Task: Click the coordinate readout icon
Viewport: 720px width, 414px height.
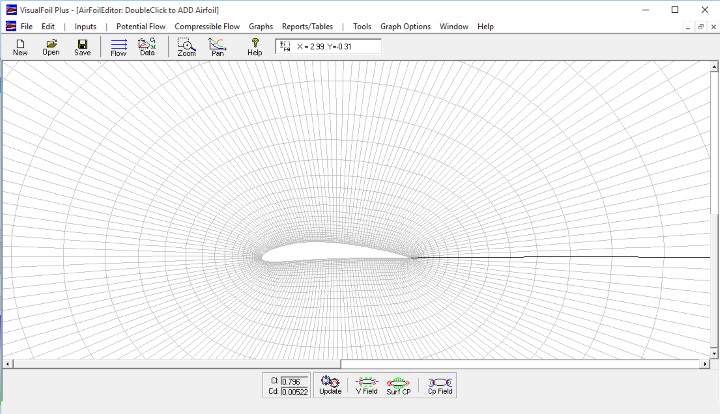Action: (285, 46)
